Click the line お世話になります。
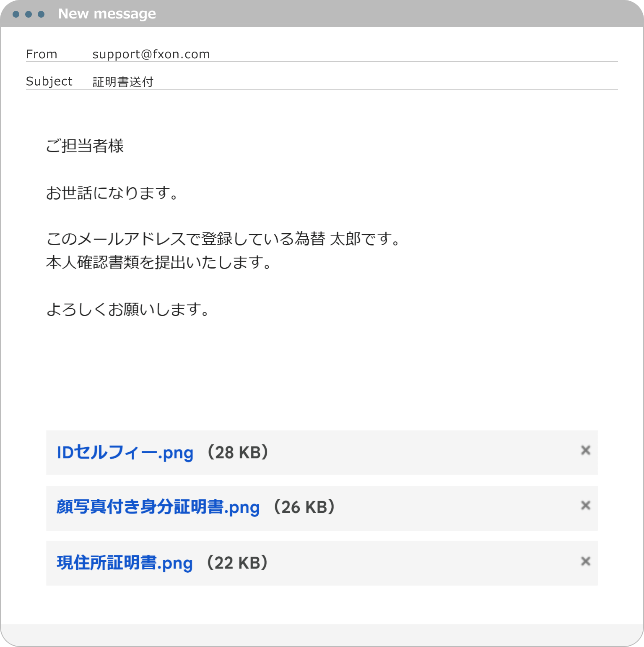Viewport: 644px width, 647px height. tap(113, 193)
